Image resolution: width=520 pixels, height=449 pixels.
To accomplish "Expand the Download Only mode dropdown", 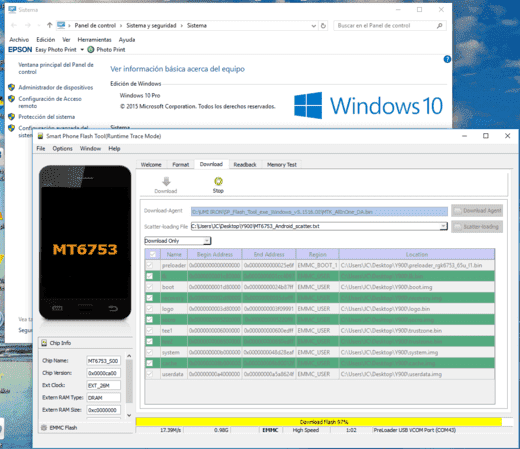I will [x=207, y=241].
